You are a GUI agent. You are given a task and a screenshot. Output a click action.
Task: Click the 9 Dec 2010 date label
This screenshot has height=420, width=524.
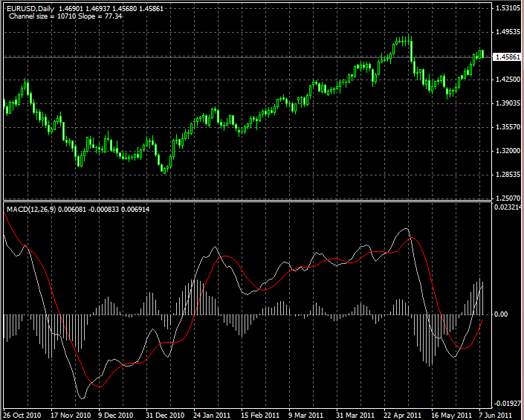point(116,416)
